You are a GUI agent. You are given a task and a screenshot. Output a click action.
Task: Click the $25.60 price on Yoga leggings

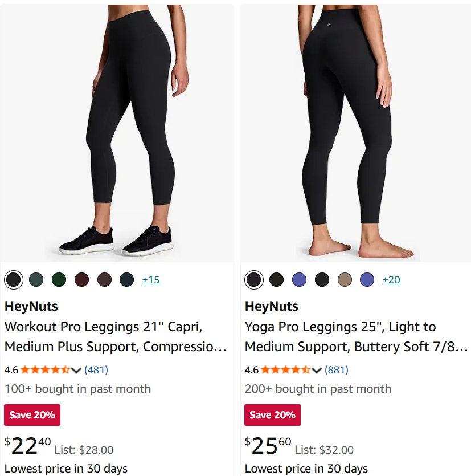[x=268, y=446]
